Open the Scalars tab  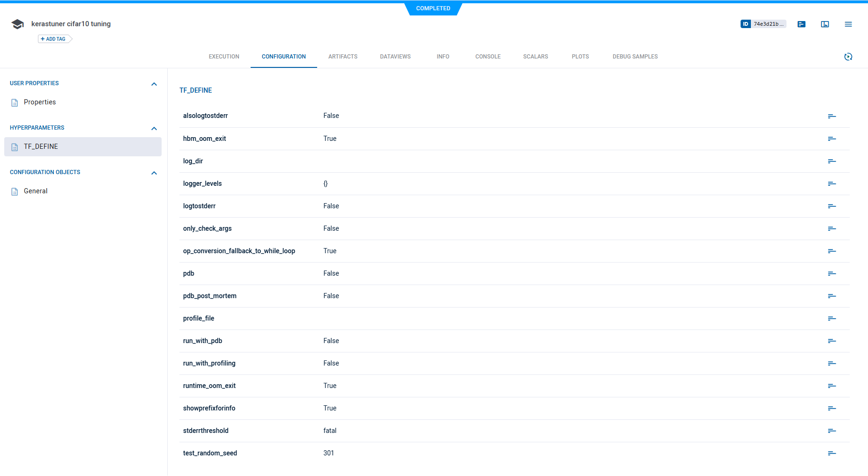535,57
